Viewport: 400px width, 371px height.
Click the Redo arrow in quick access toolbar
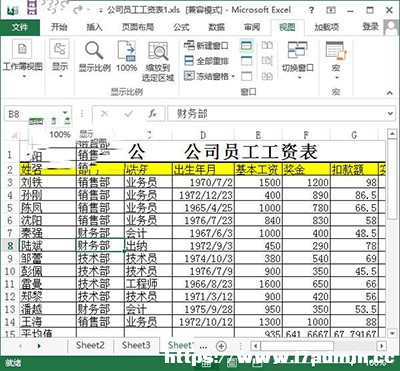77,9
